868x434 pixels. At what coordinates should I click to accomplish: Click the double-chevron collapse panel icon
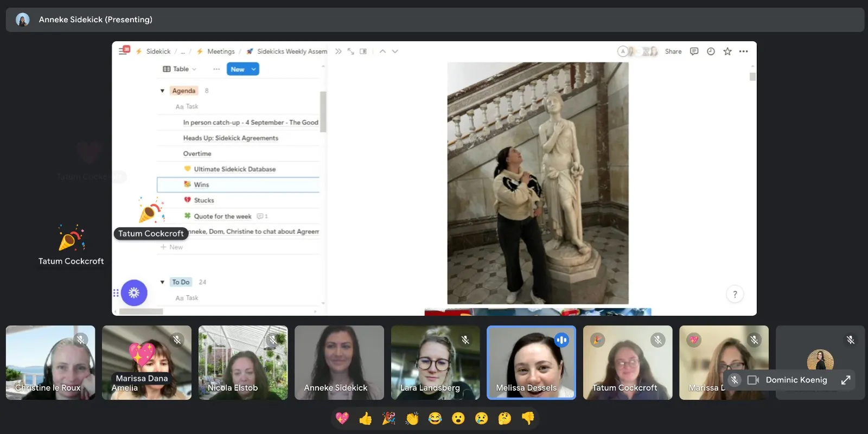pos(338,52)
